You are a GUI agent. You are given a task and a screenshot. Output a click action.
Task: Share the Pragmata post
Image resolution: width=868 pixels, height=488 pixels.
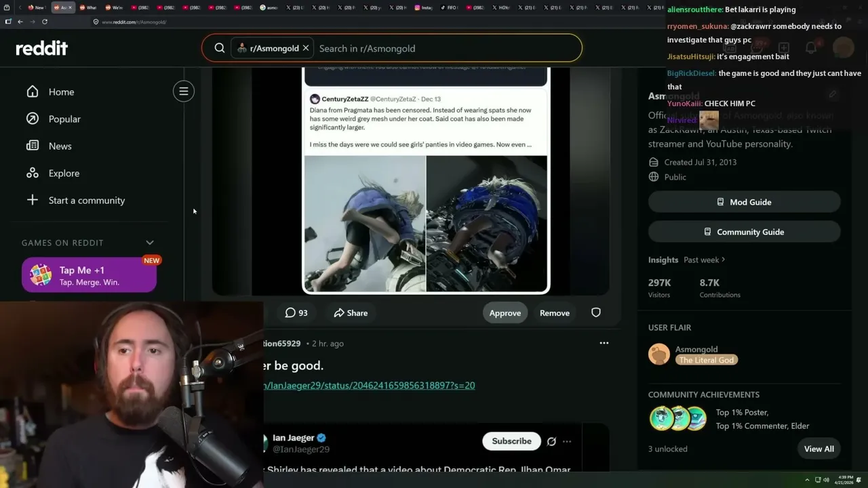(x=351, y=312)
